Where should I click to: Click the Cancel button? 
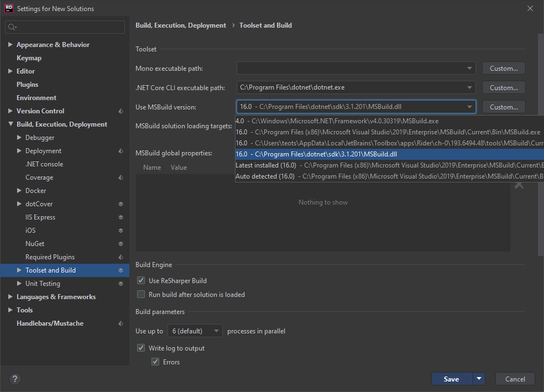click(515, 379)
